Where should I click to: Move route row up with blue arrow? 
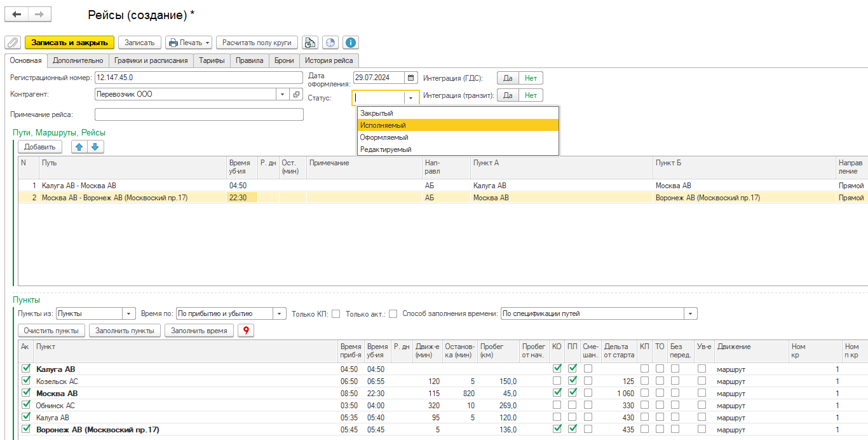pyautogui.click(x=79, y=147)
